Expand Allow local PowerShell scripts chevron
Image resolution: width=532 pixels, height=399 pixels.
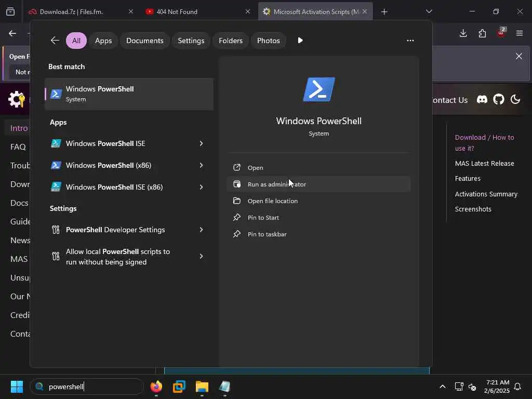coord(201,256)
